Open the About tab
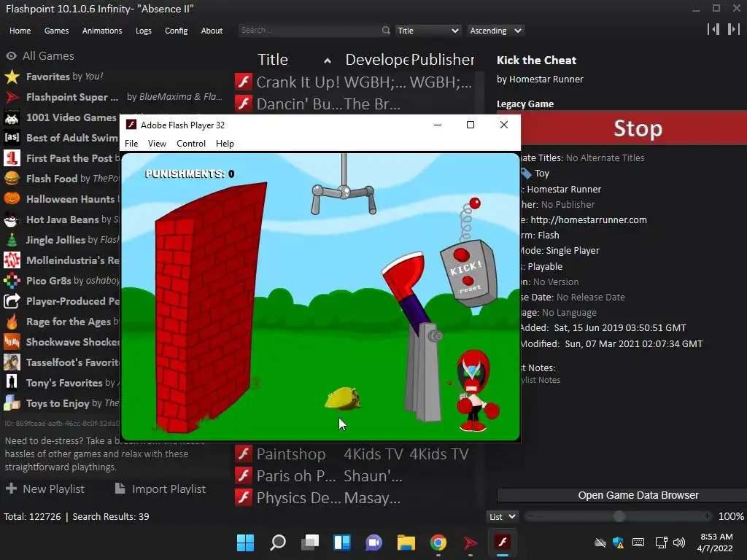This screenshot has height=560, width=747. click(212, 31)
